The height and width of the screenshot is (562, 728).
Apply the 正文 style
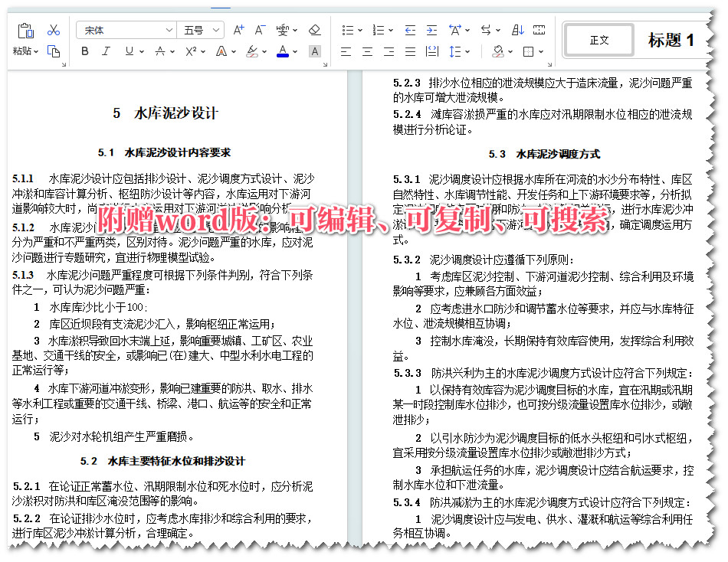pos(598,39)
